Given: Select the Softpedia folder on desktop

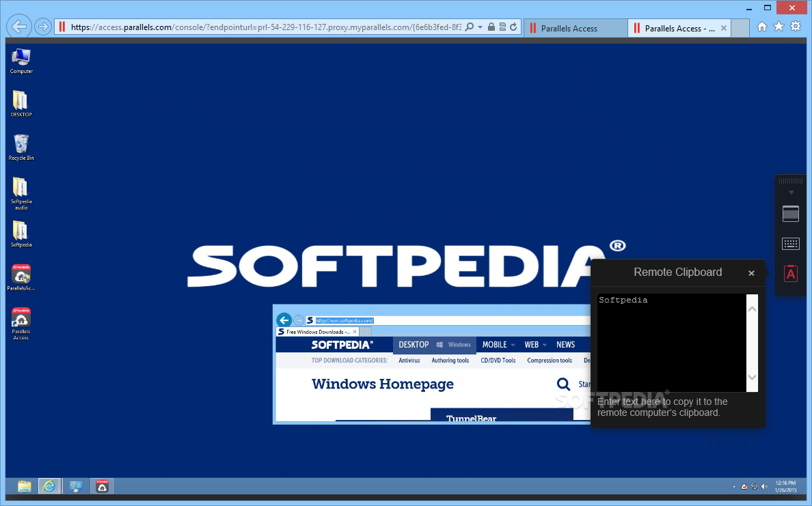Looking at the screenshot, I should point(21,234).
